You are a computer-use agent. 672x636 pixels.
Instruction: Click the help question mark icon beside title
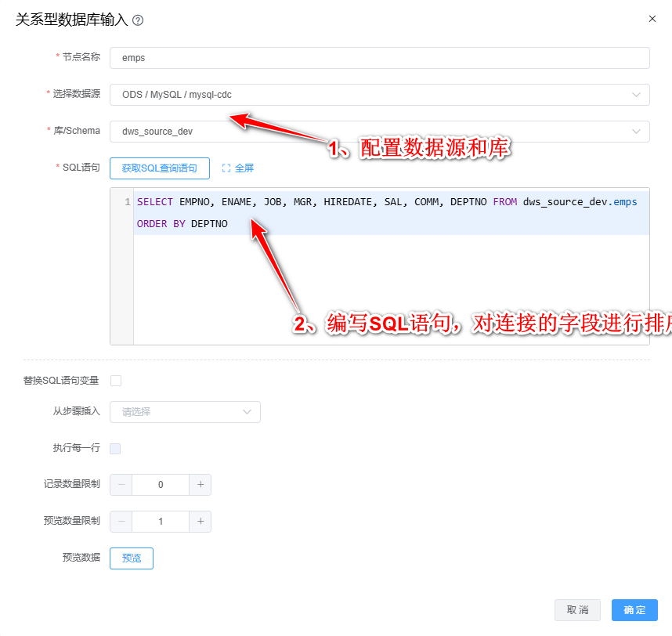[x=138, y=20]
